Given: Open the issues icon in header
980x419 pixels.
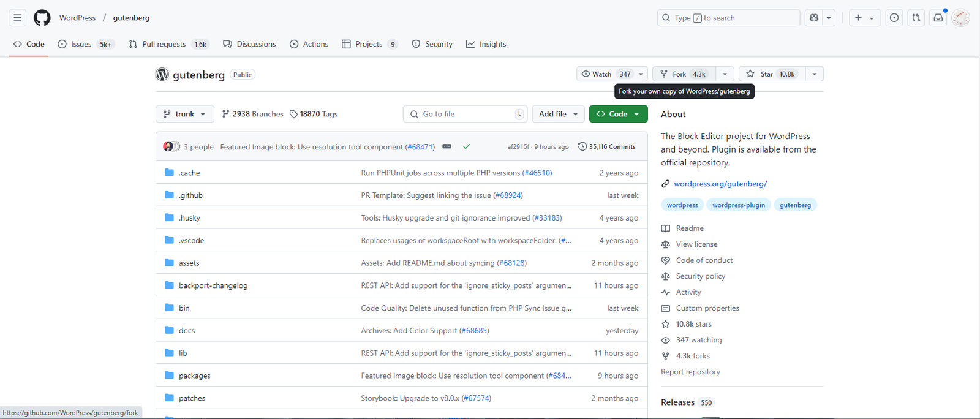Looking at the screenshot, I should tap(894, 18).
